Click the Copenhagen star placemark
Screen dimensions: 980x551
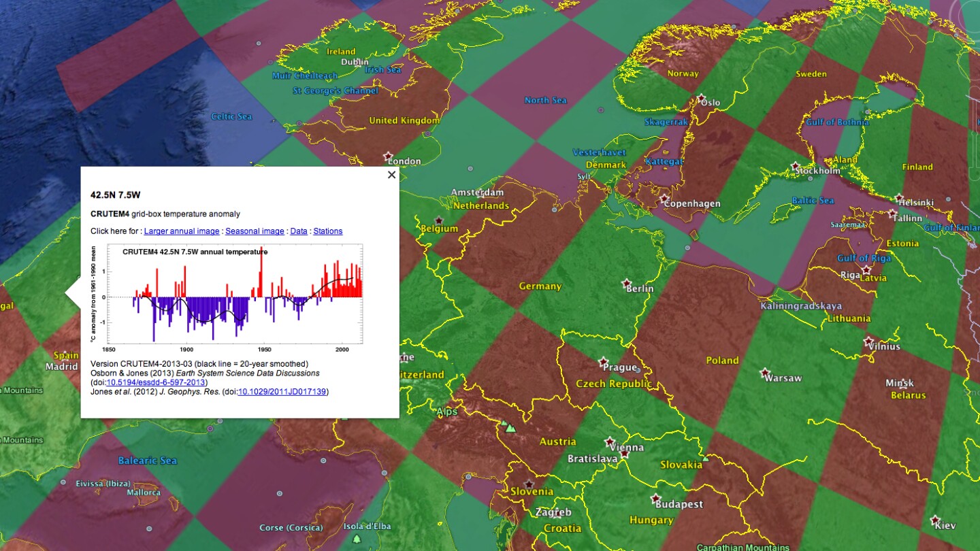click(x=664, y=198)
